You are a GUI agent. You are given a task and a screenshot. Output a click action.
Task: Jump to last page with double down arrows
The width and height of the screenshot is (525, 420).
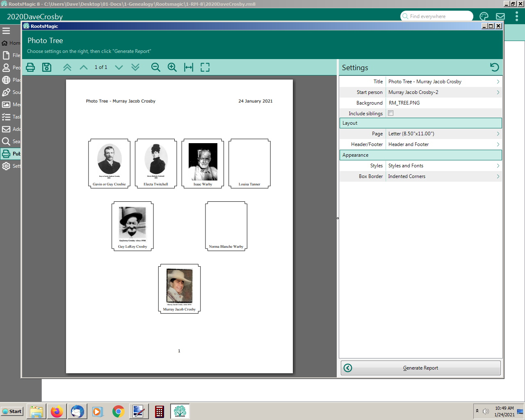coord(135,67)
